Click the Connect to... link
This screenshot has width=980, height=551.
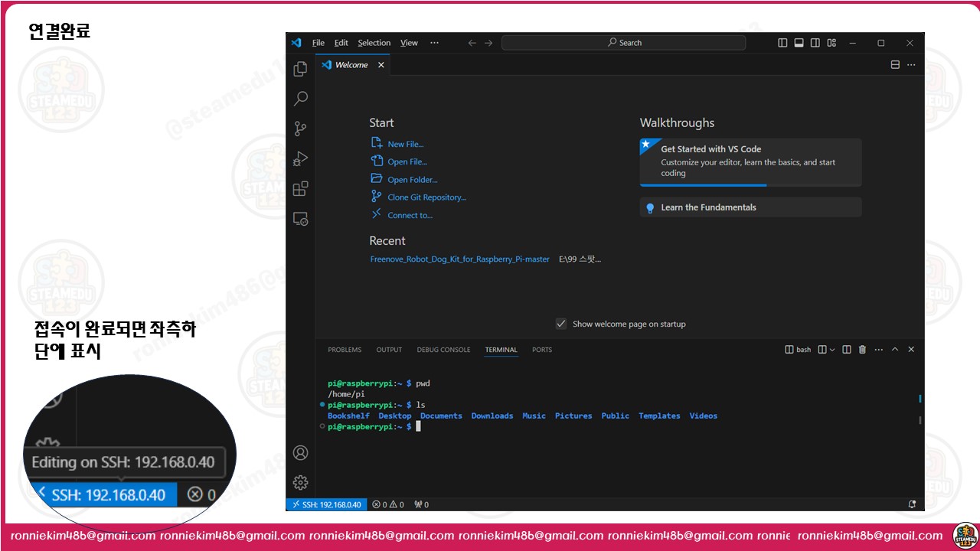pyautogui.click(x=410, y=215)
